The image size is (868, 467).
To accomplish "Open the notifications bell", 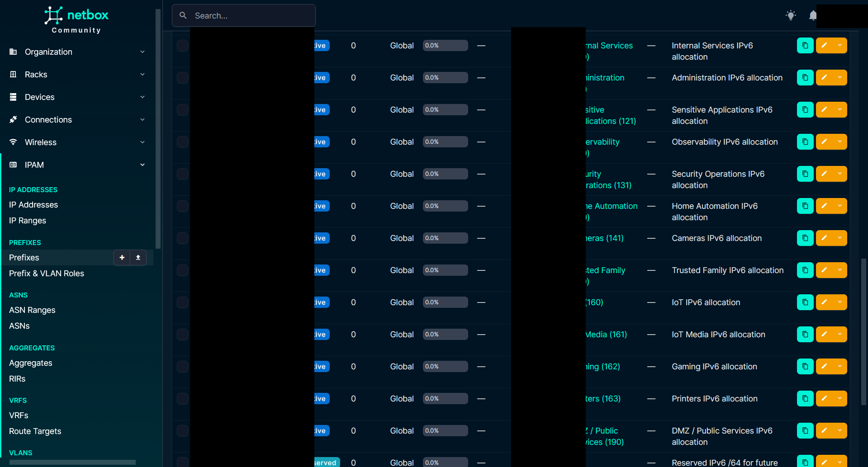I will 813,15.
